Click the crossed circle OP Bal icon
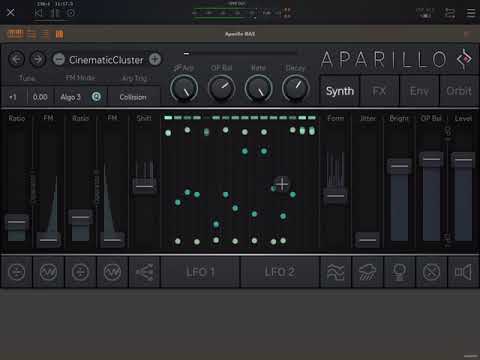Viewport: 480px width, 360px height. (x=431, y=272)
